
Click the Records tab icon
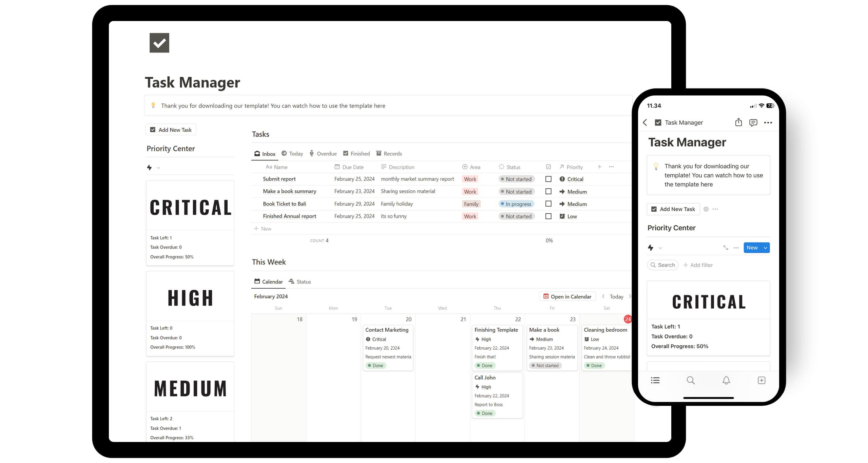(x=379, y=153)
